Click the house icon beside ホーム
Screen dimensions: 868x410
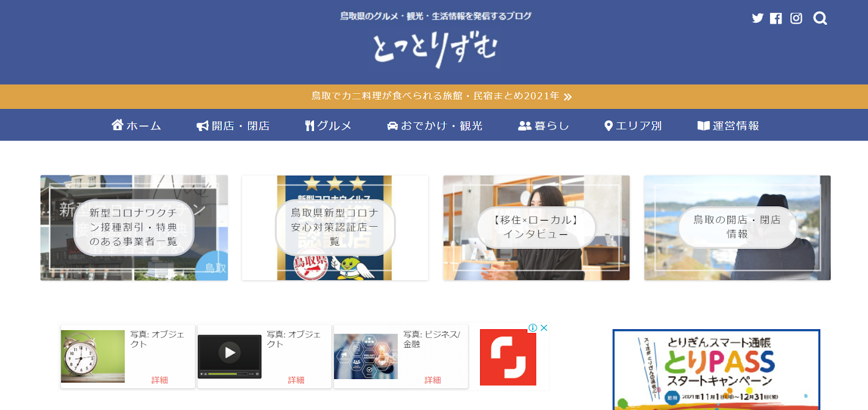click(x=117, y=125)
